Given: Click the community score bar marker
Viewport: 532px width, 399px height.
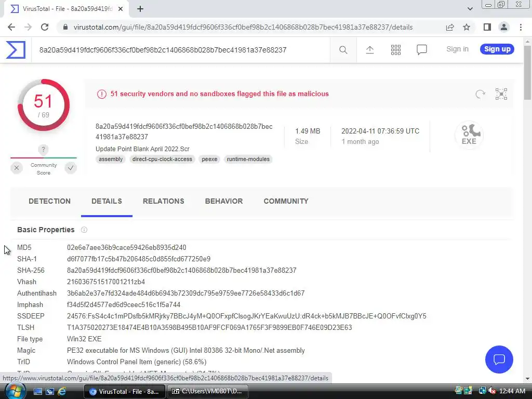Looking at the screenshot, I should point(43,150).
